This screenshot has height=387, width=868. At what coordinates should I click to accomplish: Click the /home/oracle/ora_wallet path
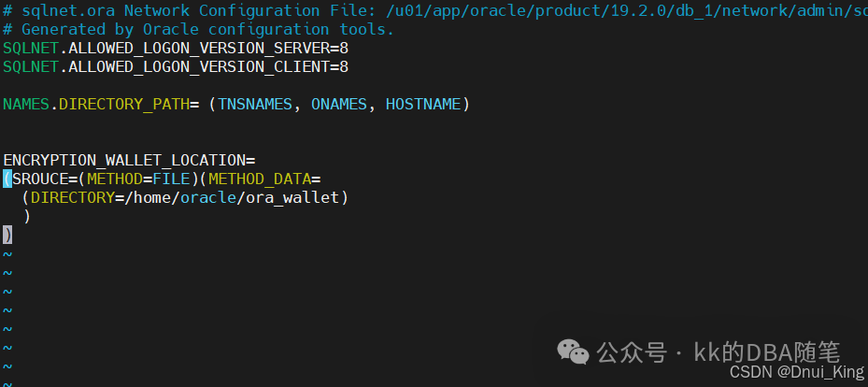[232, 197]
